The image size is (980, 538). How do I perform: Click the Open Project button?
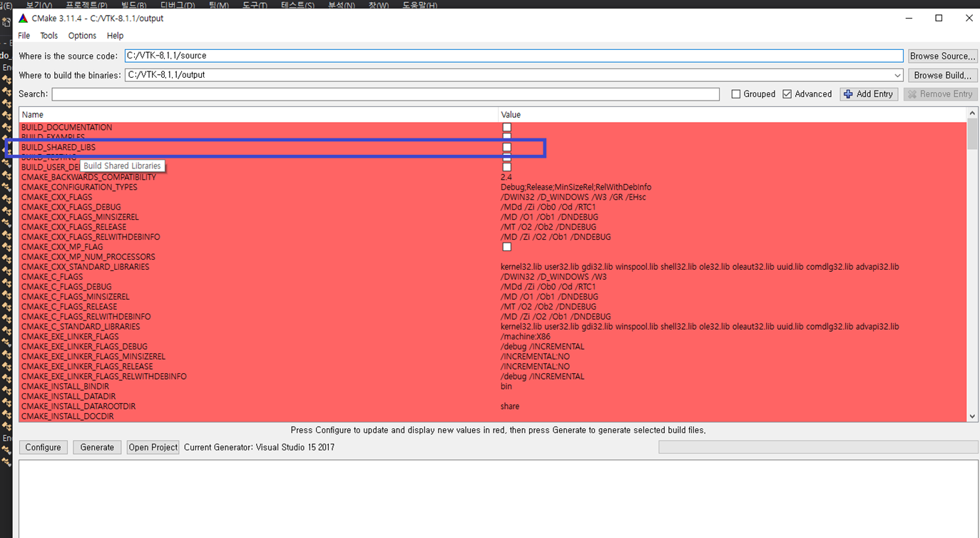point(153,447)
